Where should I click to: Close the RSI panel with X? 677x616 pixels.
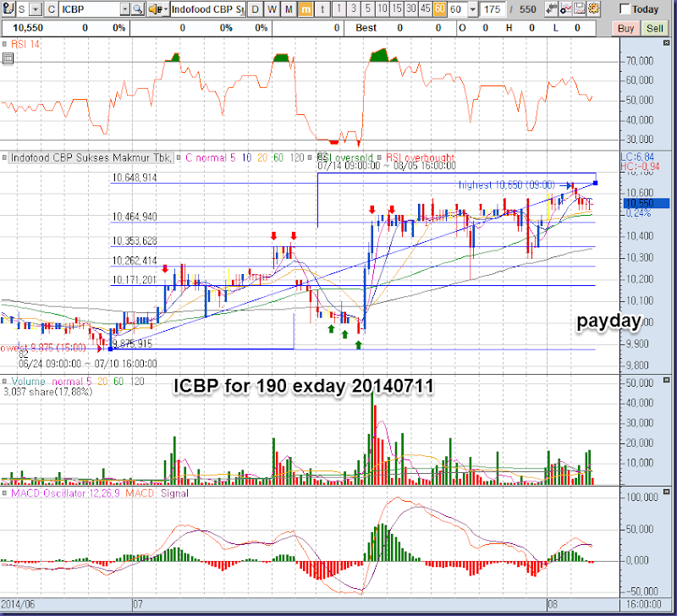click(x=667, y=43)
